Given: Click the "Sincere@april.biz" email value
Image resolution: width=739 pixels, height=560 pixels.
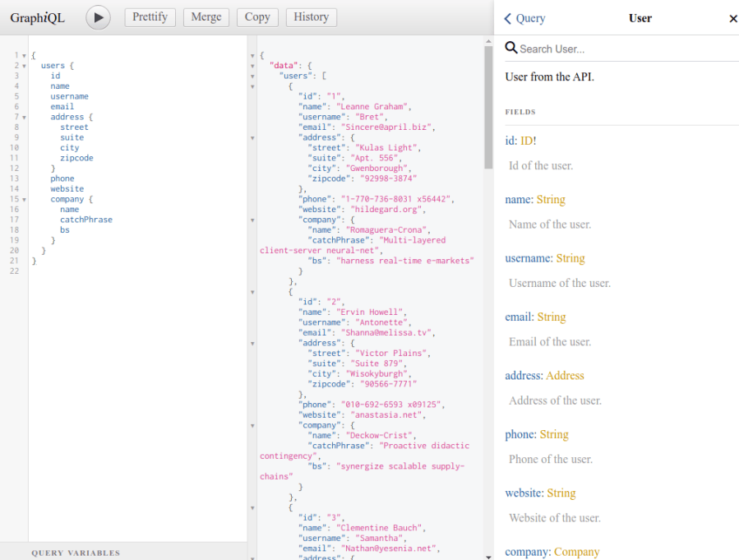Looking at the screenshot, I should pos(386,127).
